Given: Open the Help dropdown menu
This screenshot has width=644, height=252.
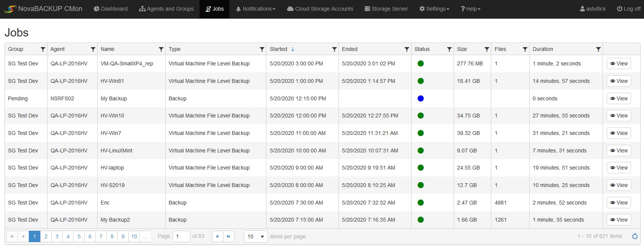Looking at the screenshot, I should click(471, 9).
